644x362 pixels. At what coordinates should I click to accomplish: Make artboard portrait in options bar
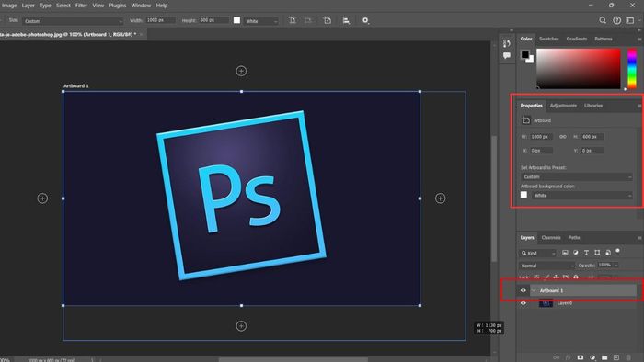point(292,20)
